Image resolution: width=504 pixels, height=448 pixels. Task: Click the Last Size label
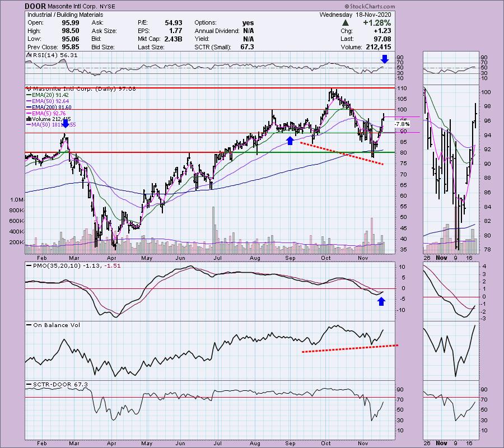click(151, 47)
